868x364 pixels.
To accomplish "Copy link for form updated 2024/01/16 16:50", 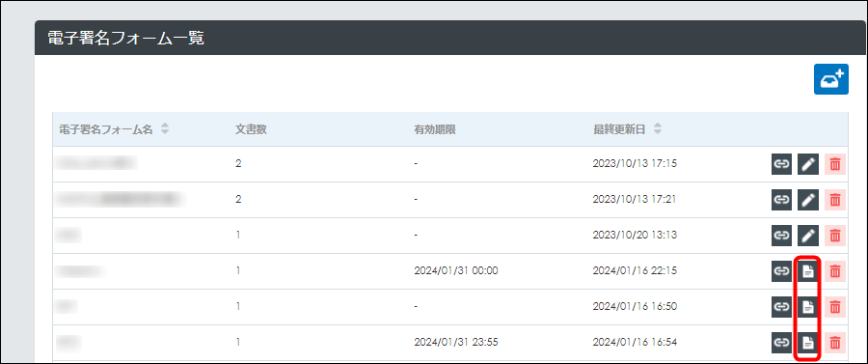I will point(781,306).
